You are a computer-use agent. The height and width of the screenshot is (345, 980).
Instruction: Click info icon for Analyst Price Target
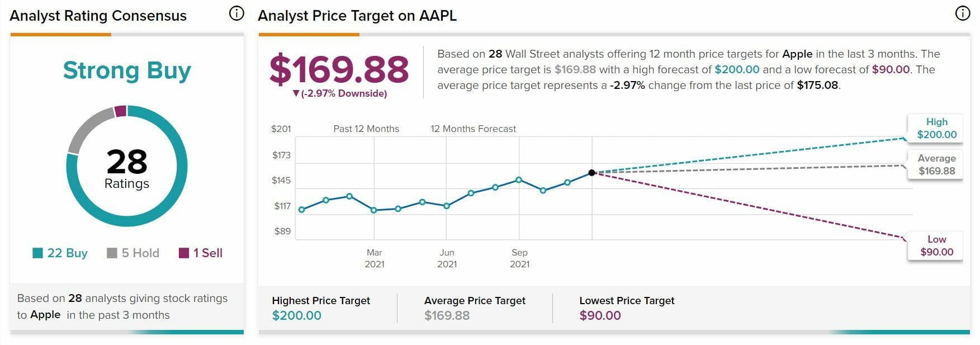pos(962,13)
